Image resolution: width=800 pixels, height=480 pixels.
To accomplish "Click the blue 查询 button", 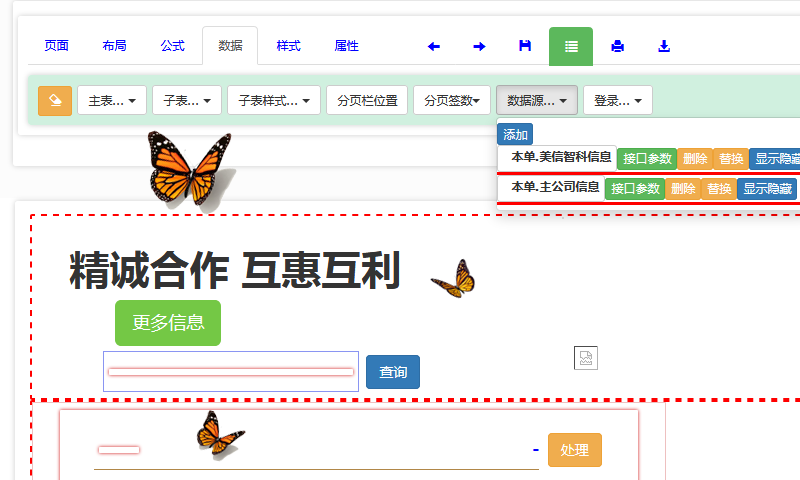I will pos(393,372).
